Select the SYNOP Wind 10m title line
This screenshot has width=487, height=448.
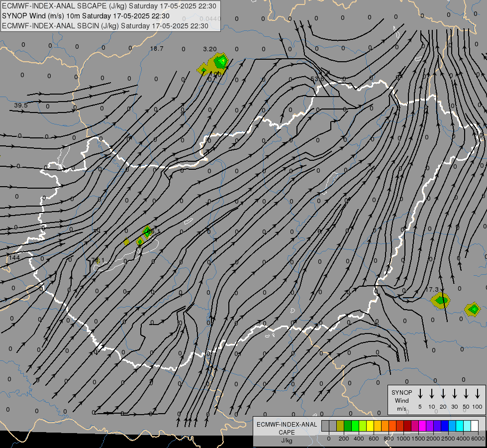coord(86,16)
